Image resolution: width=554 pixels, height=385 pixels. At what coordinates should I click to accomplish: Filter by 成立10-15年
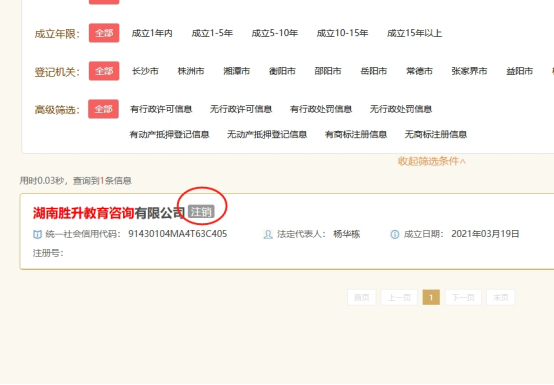[x=342, y=33]
